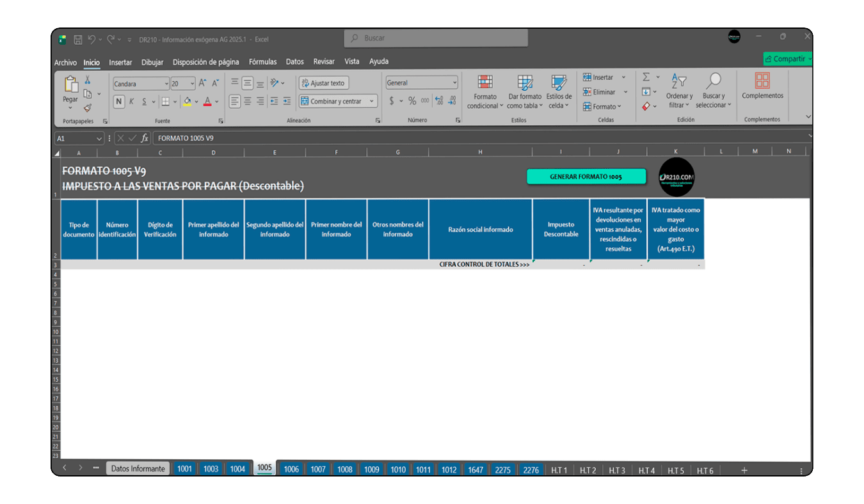Toggle Ajustar texto wrap text
Screen dimensions: 864x504
click(x=323, y=83)
